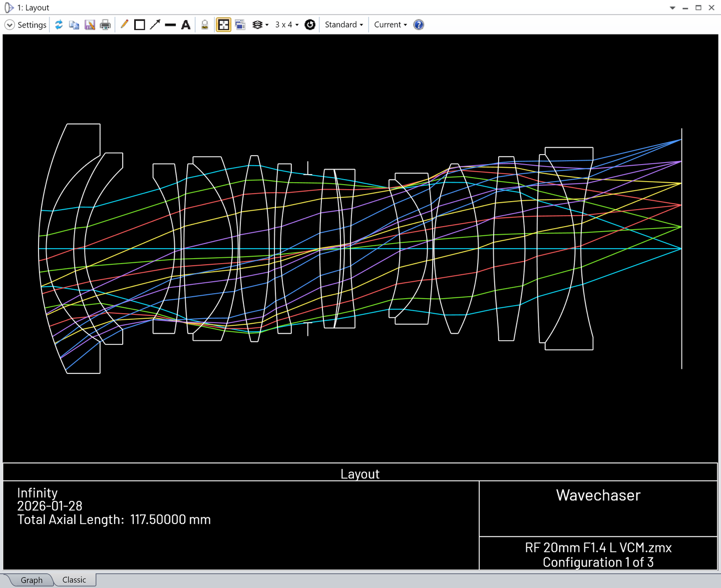Save the layout image via the save icon
The width and height of the screenshot is (721, 588).
click(x=90, y=25)
